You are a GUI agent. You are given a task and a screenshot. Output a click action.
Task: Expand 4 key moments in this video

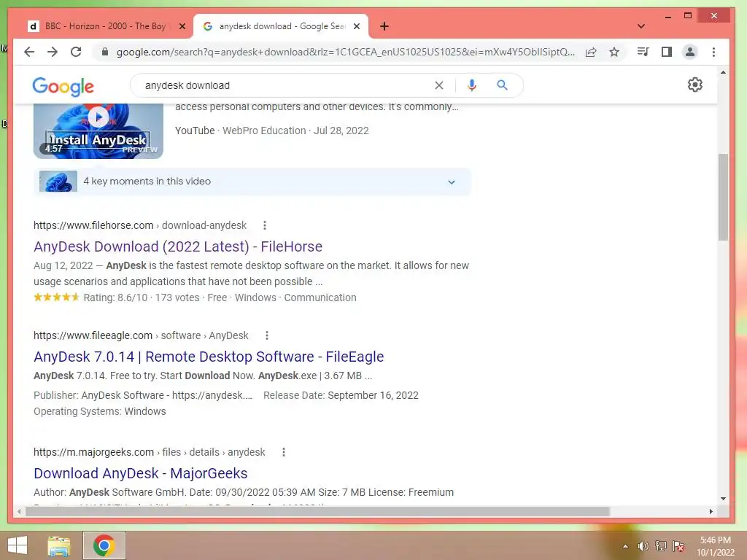click(x=252, y=182)
